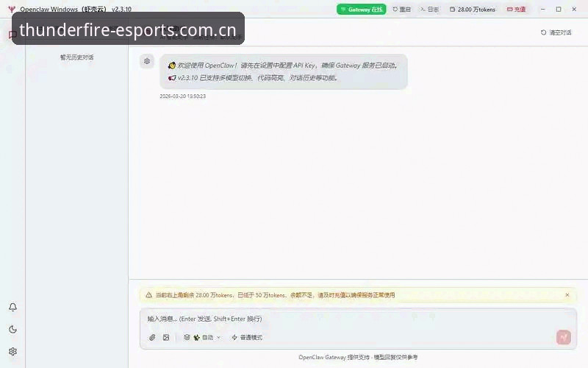Click the message input text field
The width and height of the screenshot is (588, 368).
358,319
